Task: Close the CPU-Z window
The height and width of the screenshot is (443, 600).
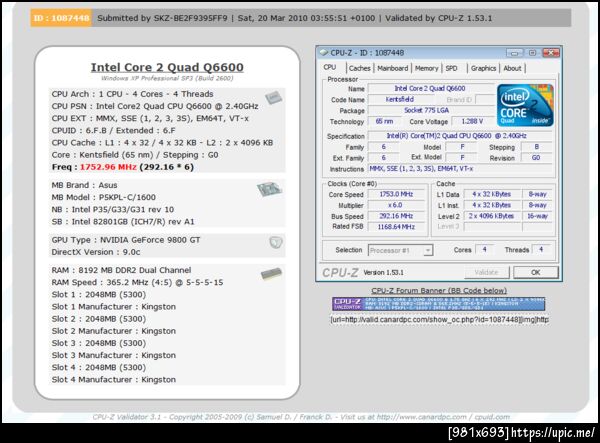Action: tap(551, 53)
